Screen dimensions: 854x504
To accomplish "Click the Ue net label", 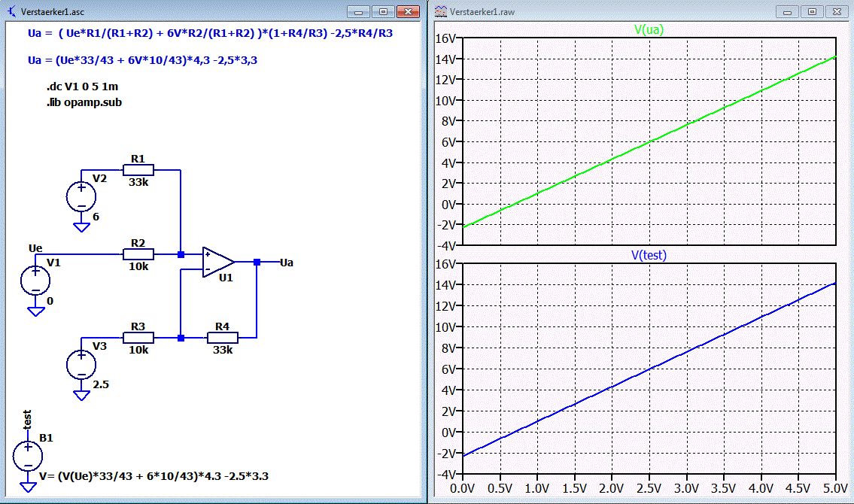I will [35, 248].
